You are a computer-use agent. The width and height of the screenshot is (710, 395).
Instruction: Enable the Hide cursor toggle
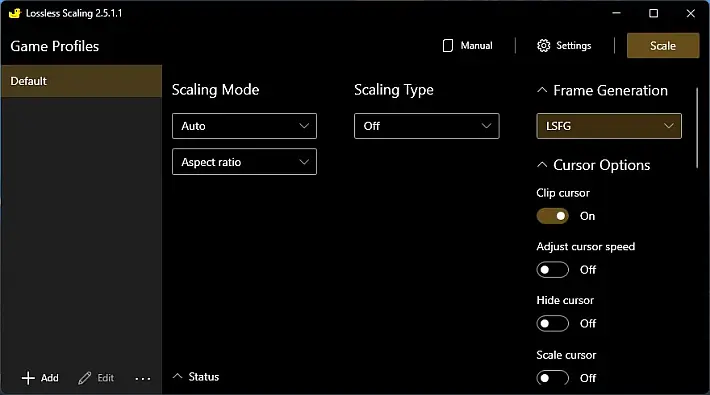(552, 323)
